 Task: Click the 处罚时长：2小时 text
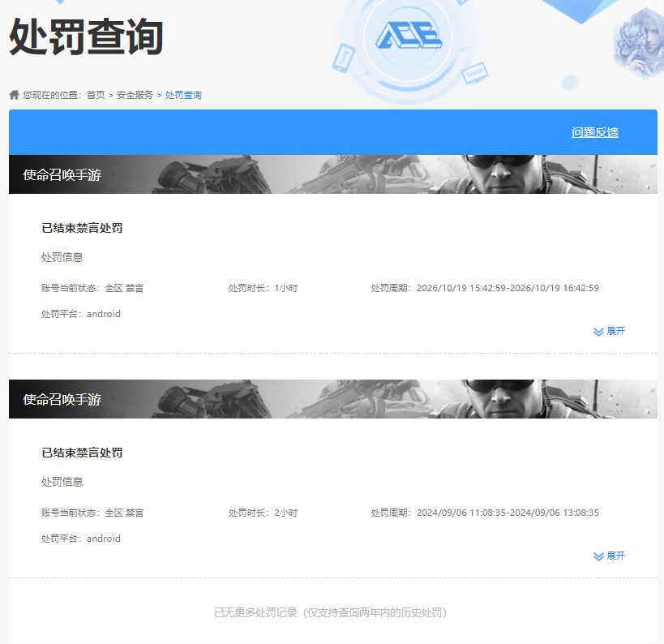[263, 513]
